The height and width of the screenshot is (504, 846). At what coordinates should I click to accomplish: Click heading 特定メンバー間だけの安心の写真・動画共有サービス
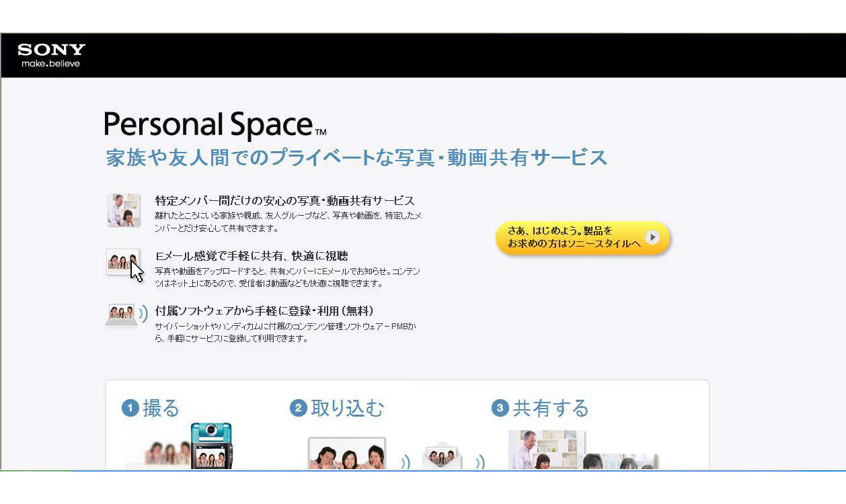click(x=284, y=201)
